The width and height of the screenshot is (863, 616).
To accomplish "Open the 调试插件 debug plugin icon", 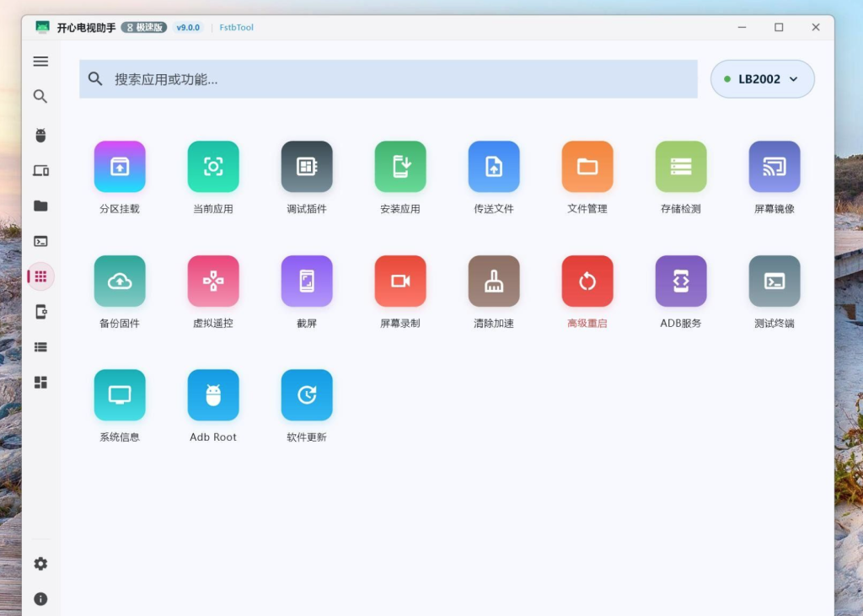I will [307, 167].
